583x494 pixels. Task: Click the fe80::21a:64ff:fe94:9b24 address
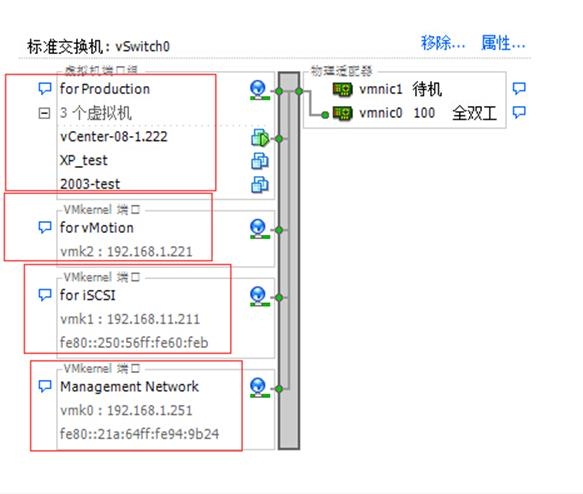click(139, 434)
